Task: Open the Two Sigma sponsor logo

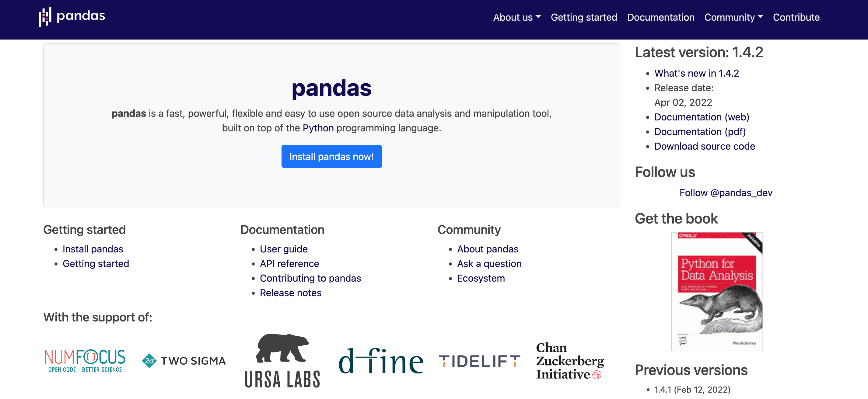Action: point(184,361)
